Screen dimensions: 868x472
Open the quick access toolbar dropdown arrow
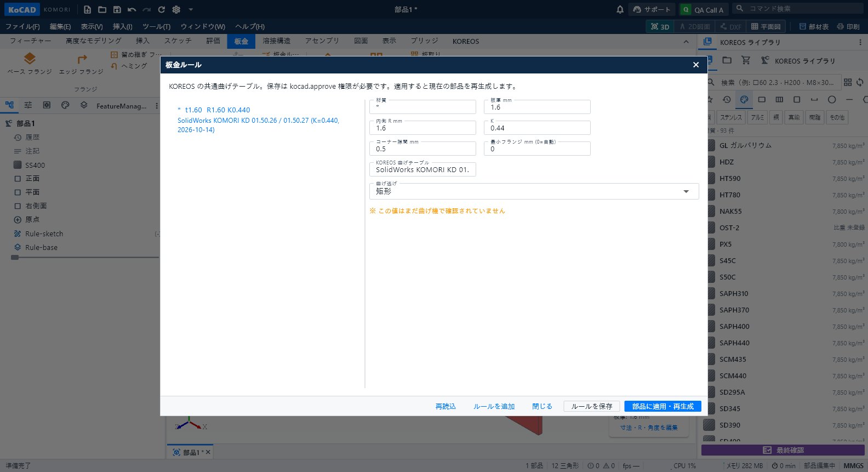(191, 9)
